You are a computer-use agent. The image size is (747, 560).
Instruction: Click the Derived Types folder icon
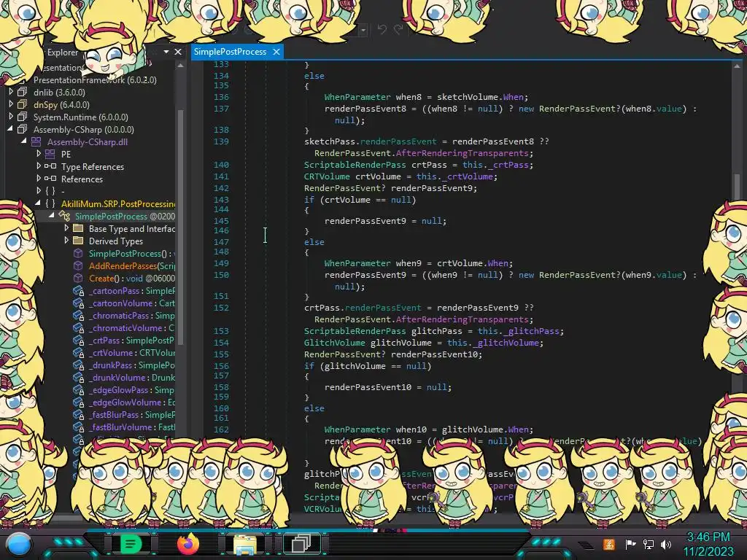[78, 241]
